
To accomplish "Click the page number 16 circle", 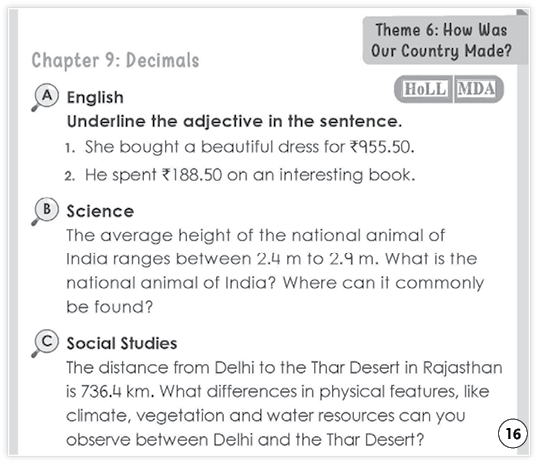I will (513, 433).
